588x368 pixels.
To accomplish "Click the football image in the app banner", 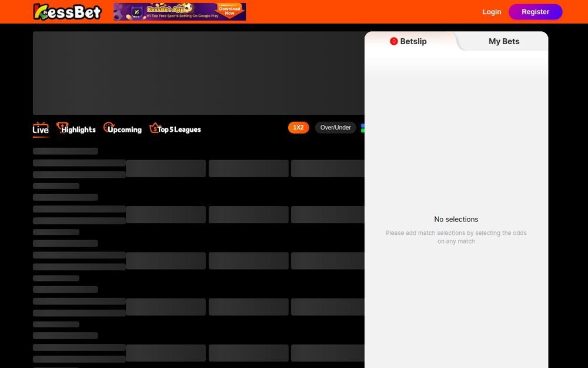I will pos(188,8).
